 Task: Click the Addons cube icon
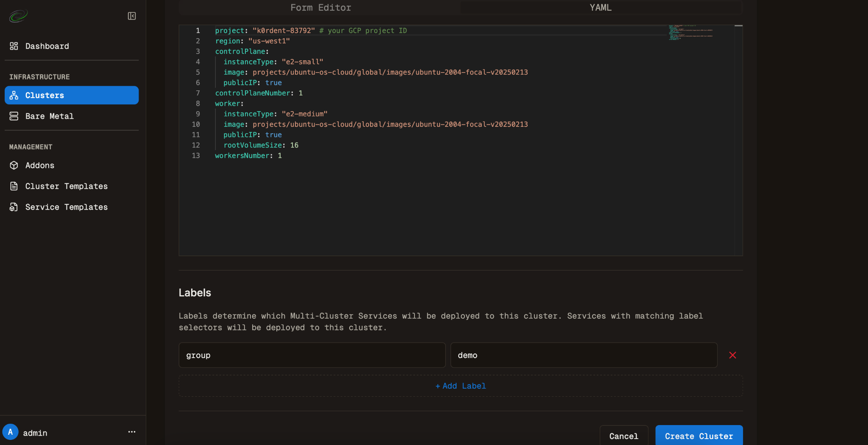tap(14, 165)
